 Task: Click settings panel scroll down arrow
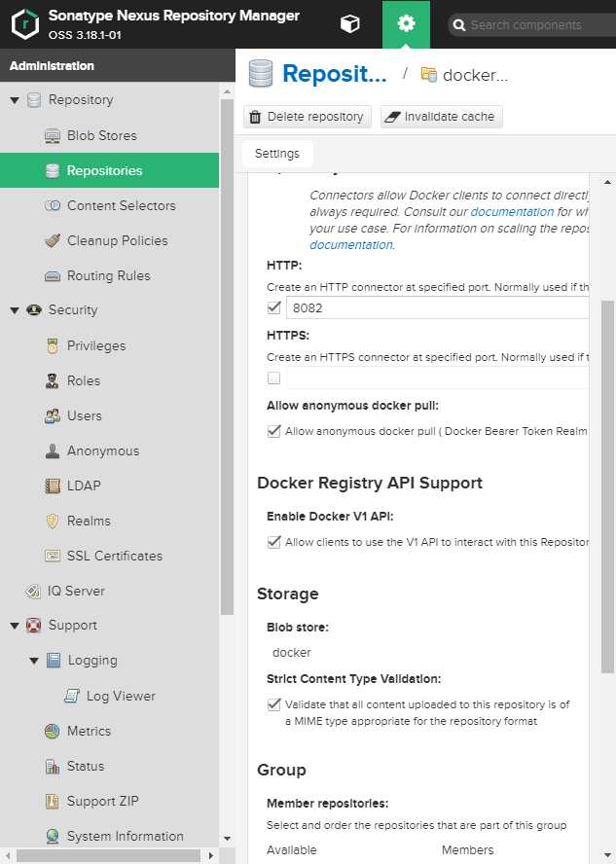(x=607, y=856)
